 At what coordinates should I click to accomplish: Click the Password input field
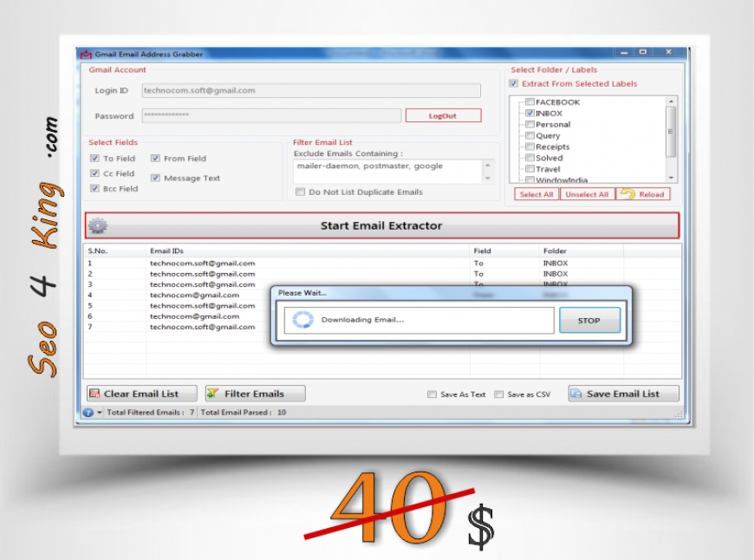point(271,115)
